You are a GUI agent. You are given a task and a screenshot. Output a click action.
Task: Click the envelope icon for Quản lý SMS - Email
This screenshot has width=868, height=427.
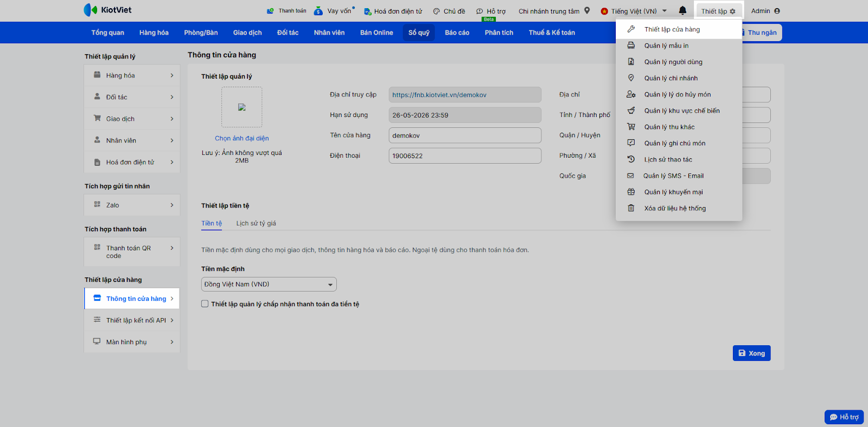[x=630, y=176]
